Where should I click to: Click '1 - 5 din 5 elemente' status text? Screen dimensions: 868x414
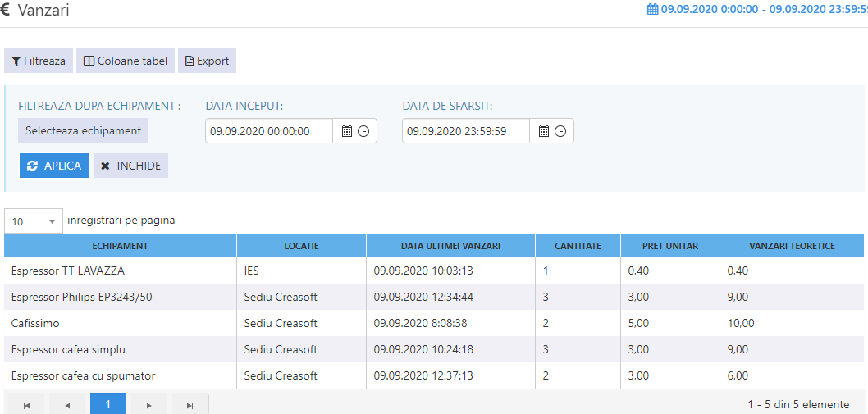point(798,405)
